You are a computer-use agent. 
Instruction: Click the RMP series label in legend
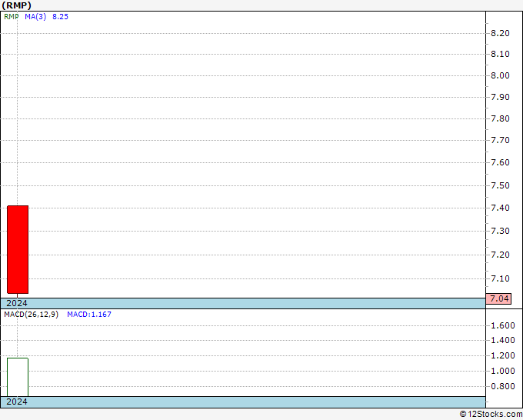click(12, 17)
